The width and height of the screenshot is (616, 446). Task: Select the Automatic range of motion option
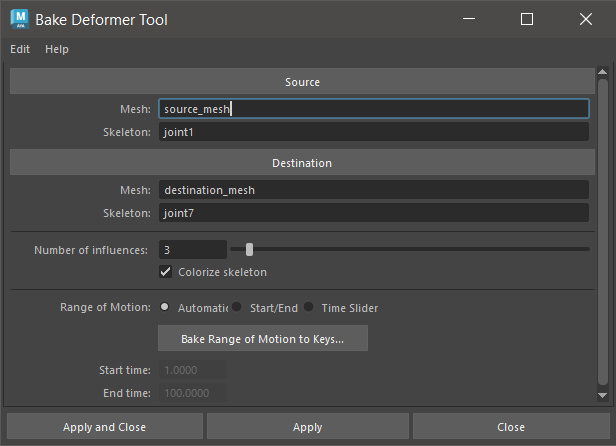165,308
